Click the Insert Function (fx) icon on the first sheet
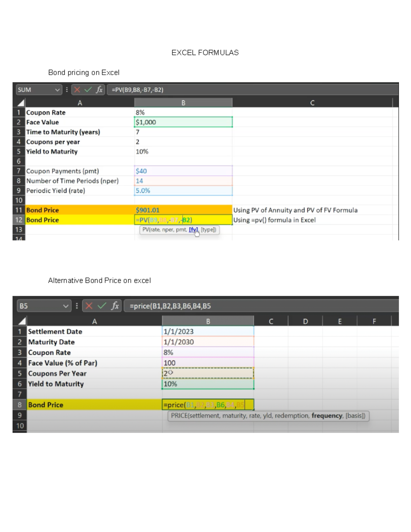Screen dimensions: 411x532 click(99, 90)
